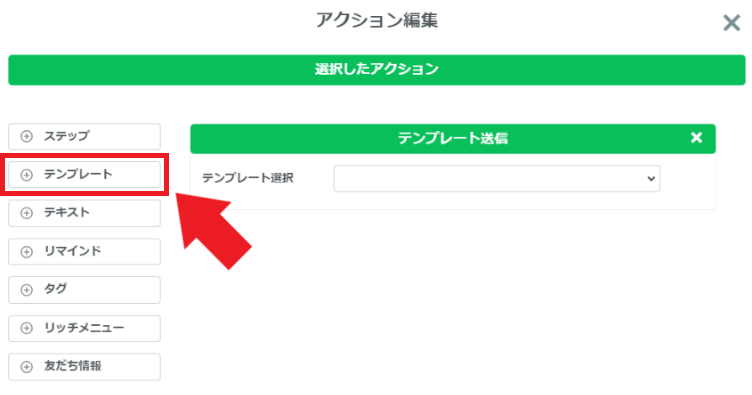Screen dimensions: 752x395
Task: Add a テンプレート action
Action: pyautogui.click(x=84, y=174)
